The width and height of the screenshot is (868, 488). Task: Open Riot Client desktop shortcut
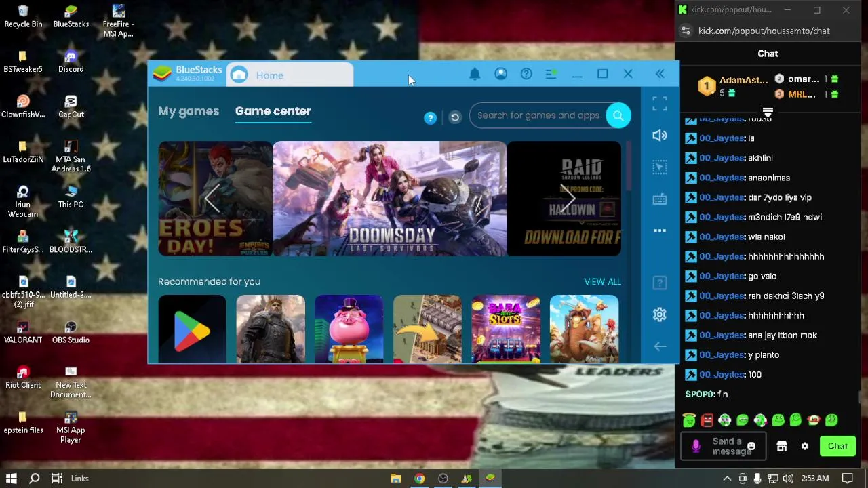pyautogui.click(x=23, y=377)
